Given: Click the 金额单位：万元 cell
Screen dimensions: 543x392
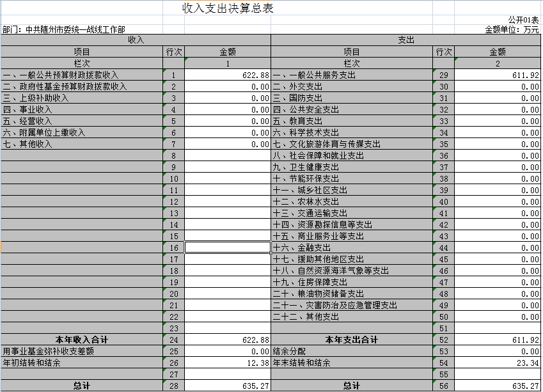Looking at the screenshot, I should coord(512,29).
